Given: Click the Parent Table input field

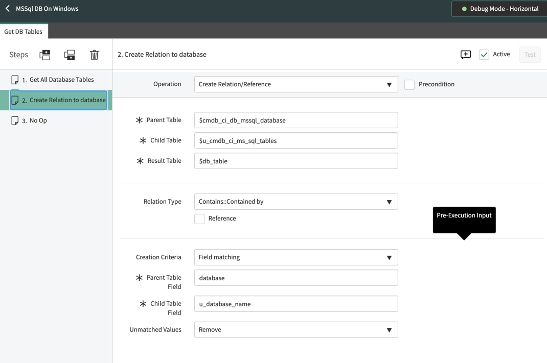Looking at the screenshot, I should tap(295, 120).
